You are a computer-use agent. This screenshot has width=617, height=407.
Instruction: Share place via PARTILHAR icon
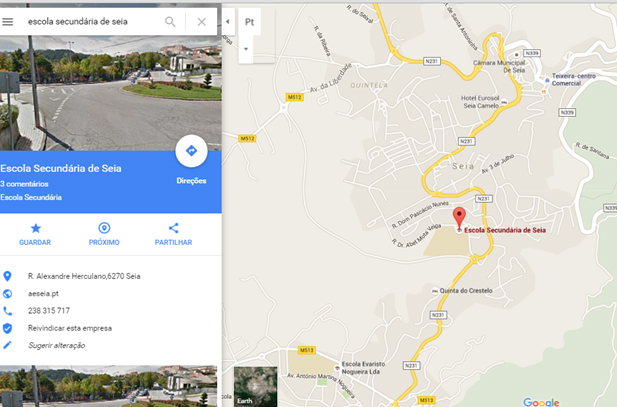(x=174, y=228)
